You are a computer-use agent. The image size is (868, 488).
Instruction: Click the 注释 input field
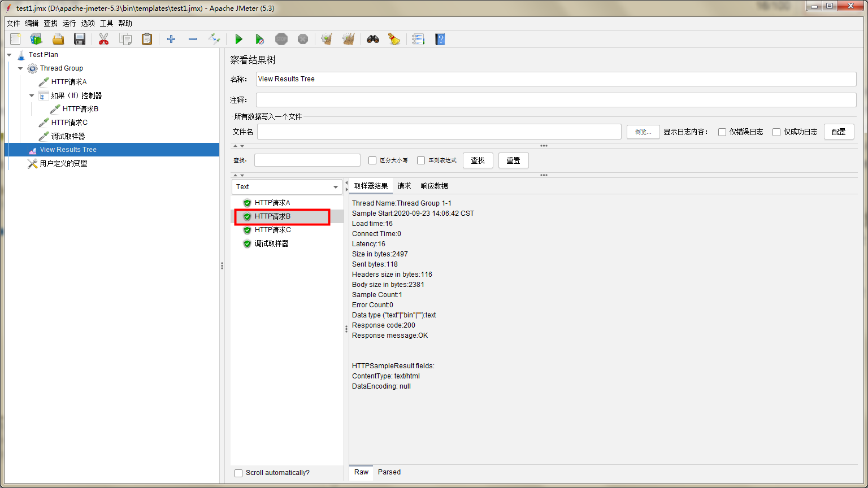556,100
